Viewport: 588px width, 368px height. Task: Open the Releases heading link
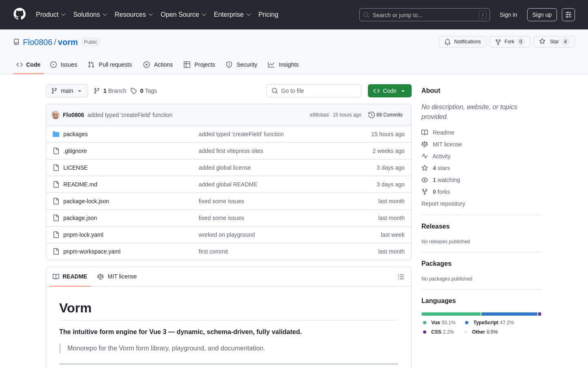pyautogui.click(x=435, y=227)
